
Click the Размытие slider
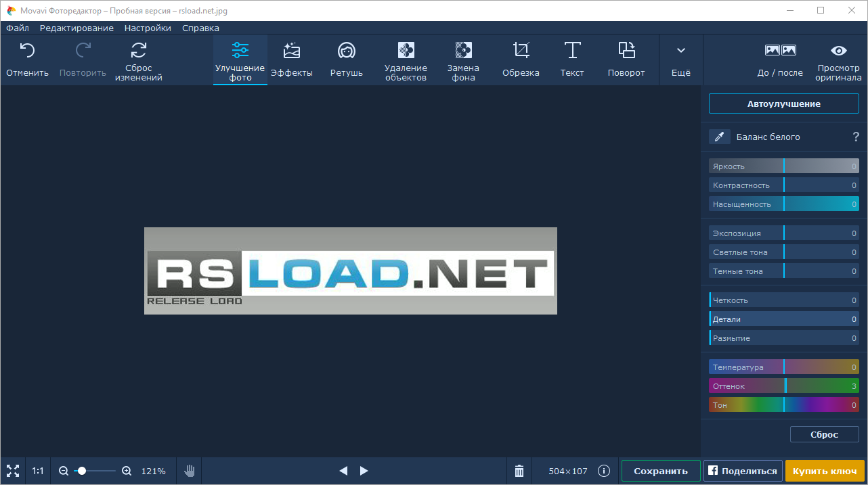784,338
